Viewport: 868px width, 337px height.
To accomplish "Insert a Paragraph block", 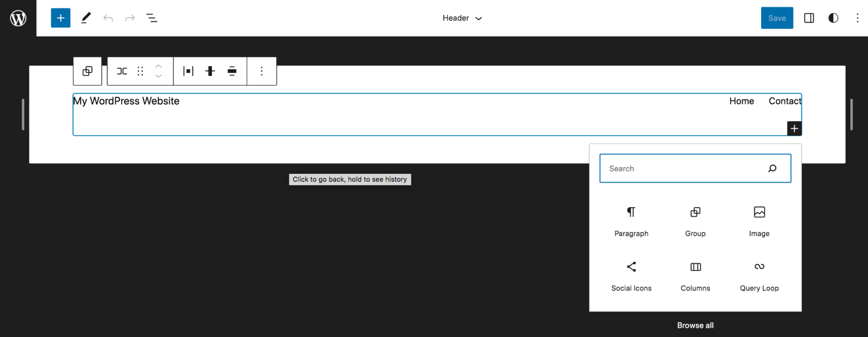I will pos(631,221).
